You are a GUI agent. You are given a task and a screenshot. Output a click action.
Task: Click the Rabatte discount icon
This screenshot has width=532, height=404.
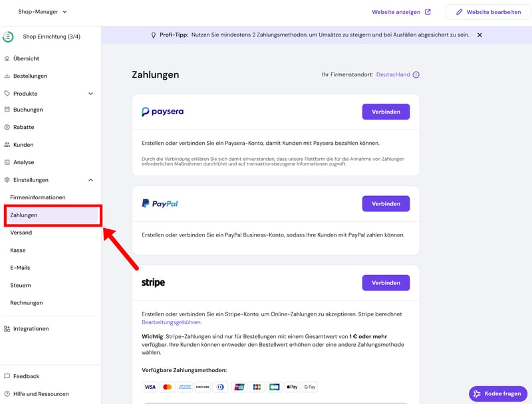[x=7, y=127]
